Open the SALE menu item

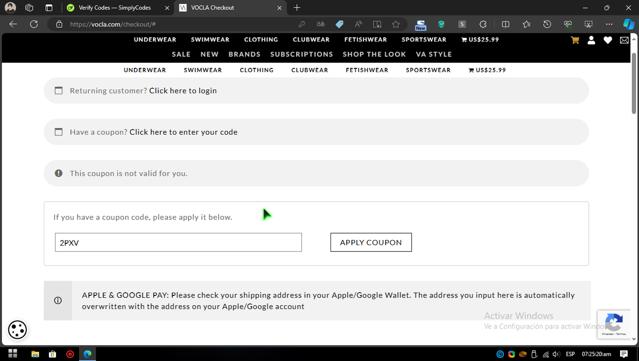[x=181, y=54]
